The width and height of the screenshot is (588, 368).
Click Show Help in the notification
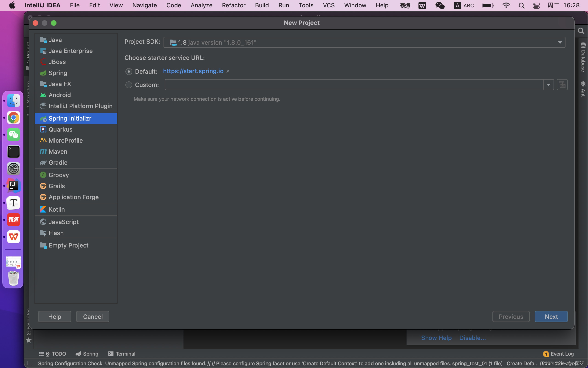pyautogui.click(x=436, y=338)
